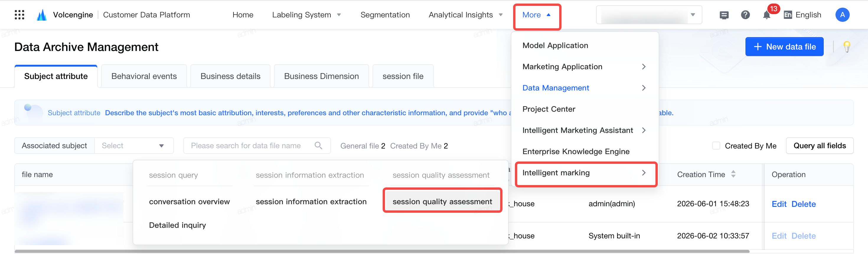This screenshot has width=868, height=254.
Task: Sort by Creation Time arrows
Action: pyautogui.click(x=733, y=174)
